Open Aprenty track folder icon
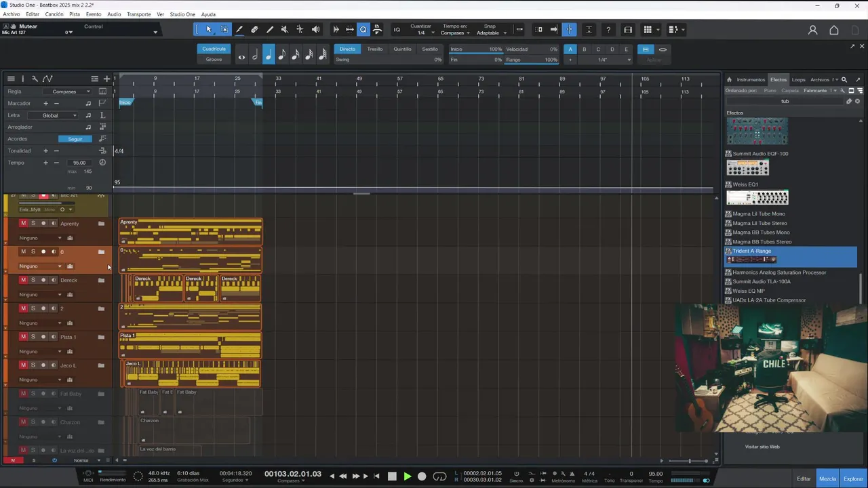 click(x=102, y=224)
